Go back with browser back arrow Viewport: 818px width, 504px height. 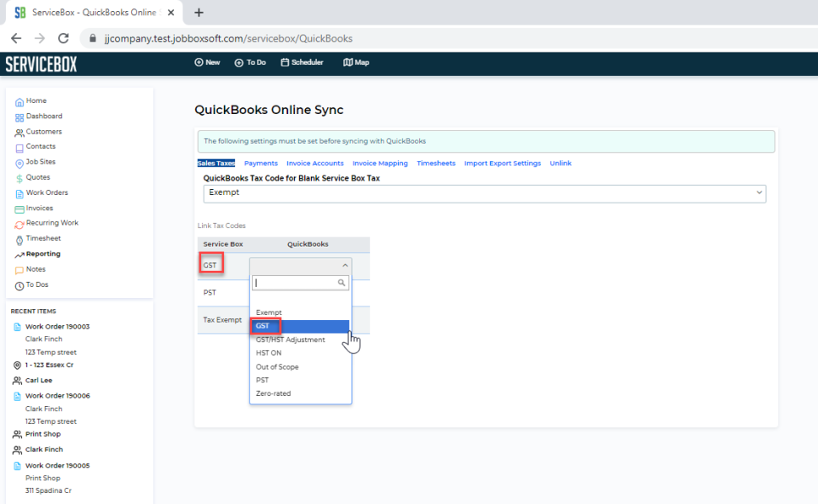[x=16, y=38]
